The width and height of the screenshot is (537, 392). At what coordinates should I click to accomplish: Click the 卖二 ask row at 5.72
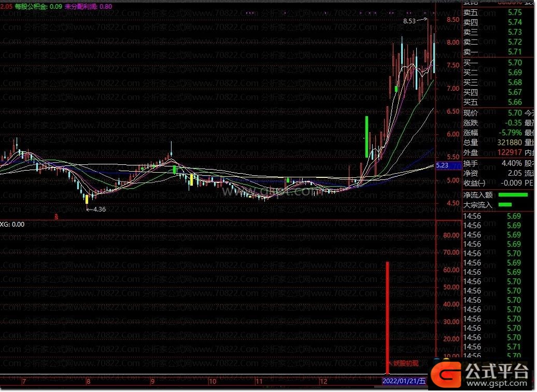coord(493,42)
